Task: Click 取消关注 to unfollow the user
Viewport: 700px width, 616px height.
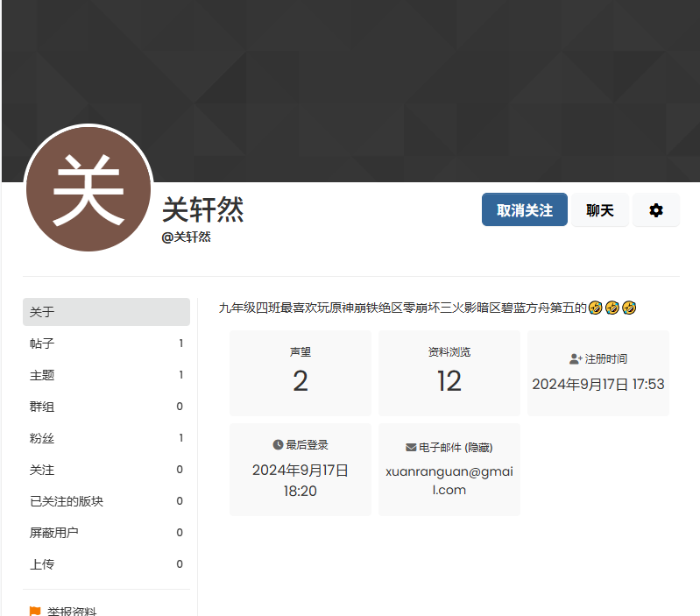Action: (x=524, y=210)
